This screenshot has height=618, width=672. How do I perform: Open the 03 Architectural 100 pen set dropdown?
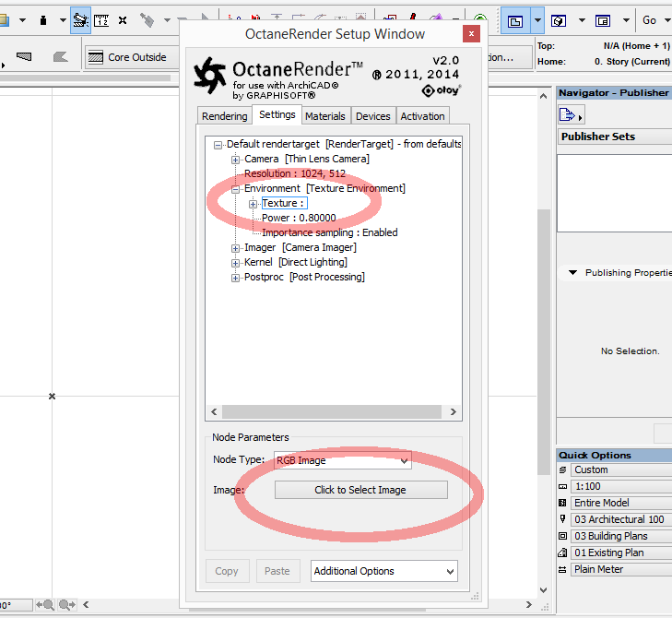621,520
